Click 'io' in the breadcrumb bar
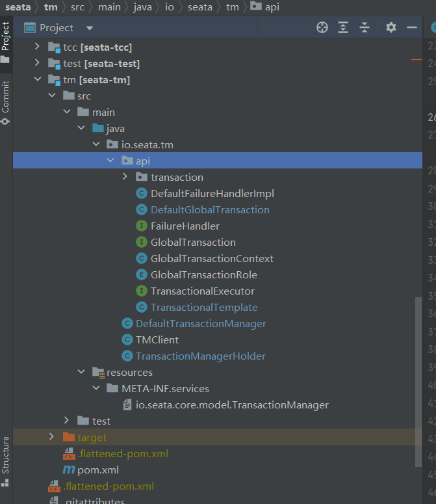This screenshot has width=436, height=504. click(x=169, y=7)
